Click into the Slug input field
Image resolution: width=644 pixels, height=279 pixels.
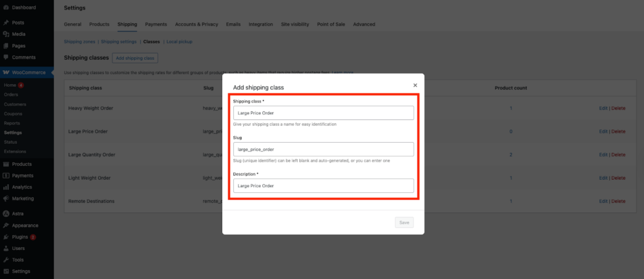(323, 150)
